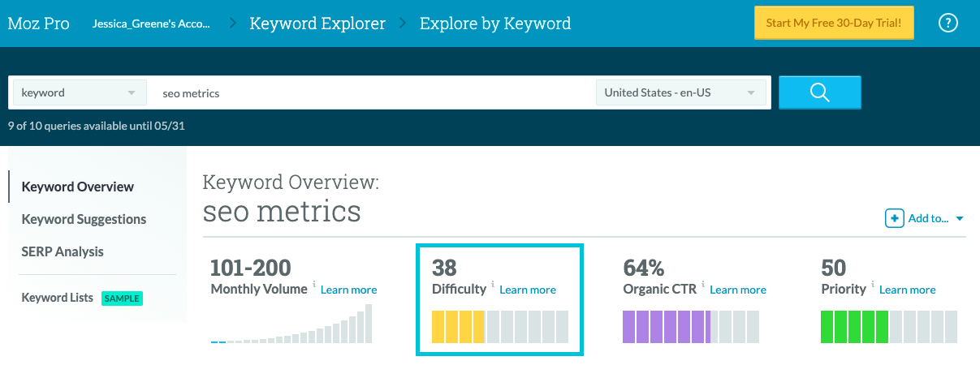Screen dimensions: 980x365
Task: Learn more about Organic CTR
Action: 738,290
